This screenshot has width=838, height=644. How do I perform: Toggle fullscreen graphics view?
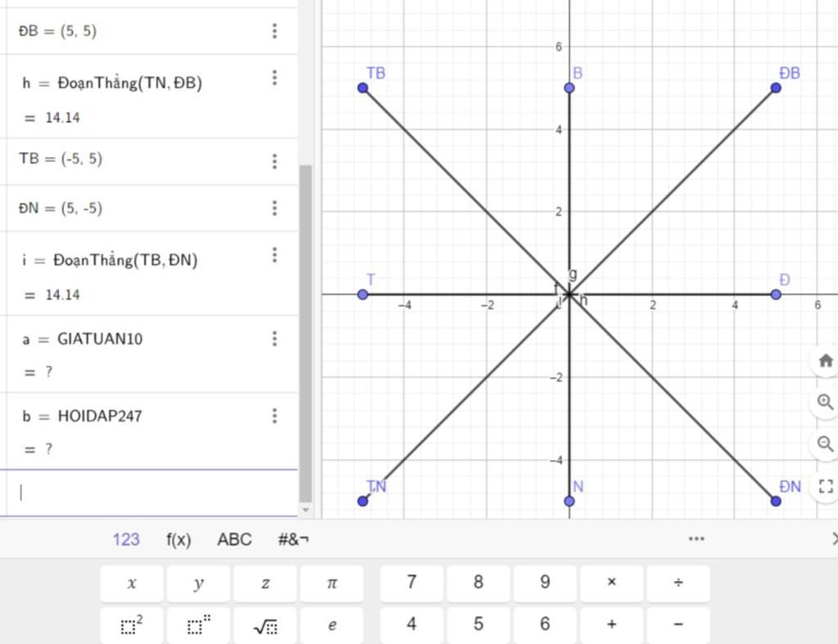(826, 486)
